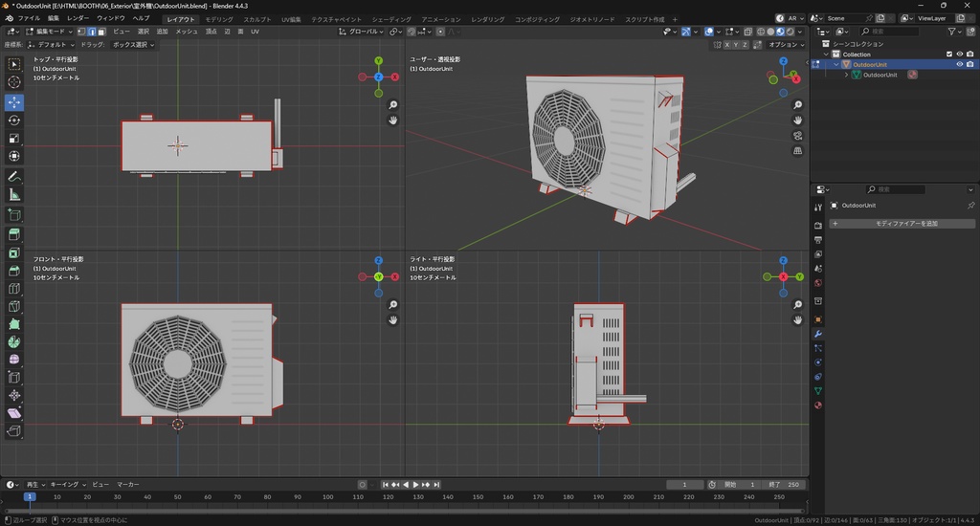Image resolution: width=980 pixels, height=526 pixels.
Task: Select the Rotate tool in left toolbar
Action: tap(14, 121)
